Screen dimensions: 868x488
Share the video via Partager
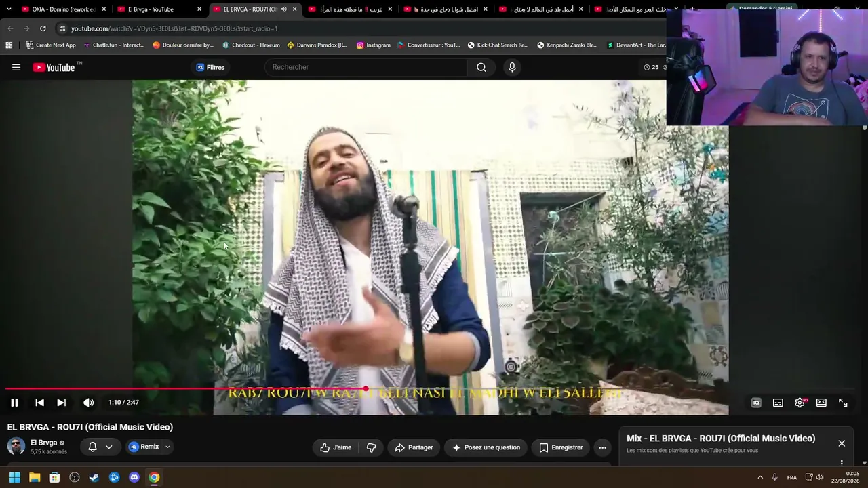point(414,447)
